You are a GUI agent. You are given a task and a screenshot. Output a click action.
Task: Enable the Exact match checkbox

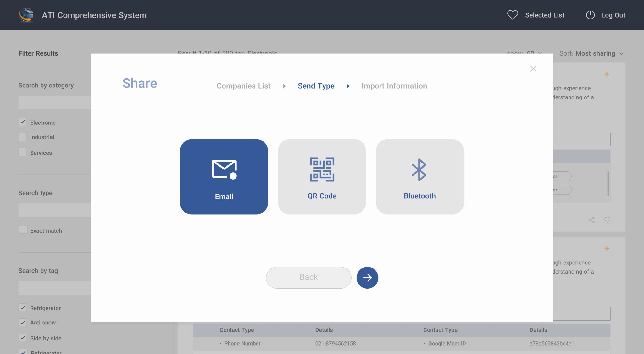(x=23, y=230)
